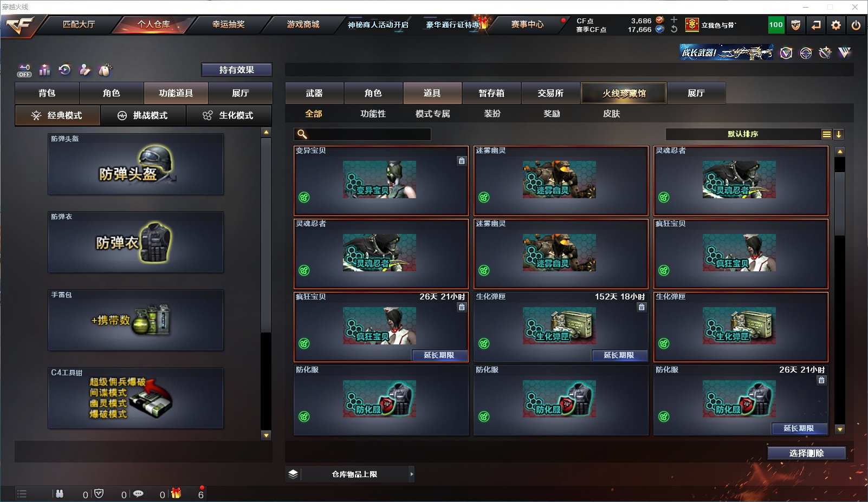Image resolution: width=868 pixels, height=502 pixels.
Task: Click the search magnifier icon
Action: pos(302,134)
